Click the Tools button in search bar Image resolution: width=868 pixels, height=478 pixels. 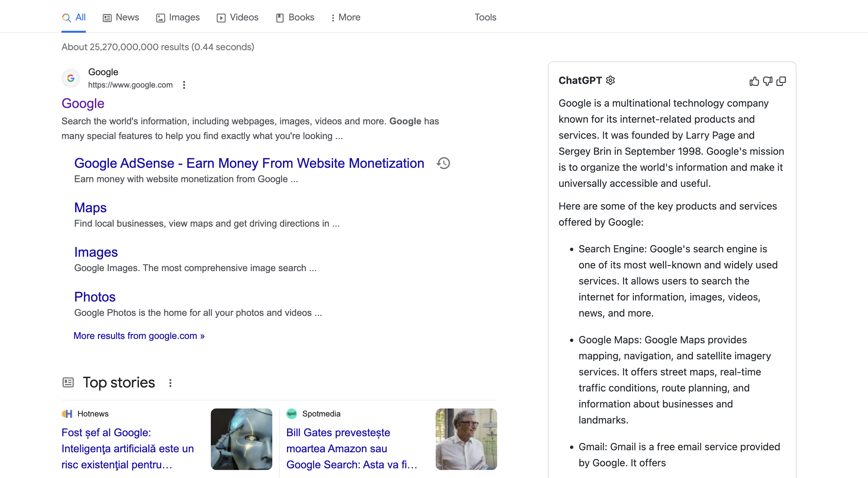(486, 17)
